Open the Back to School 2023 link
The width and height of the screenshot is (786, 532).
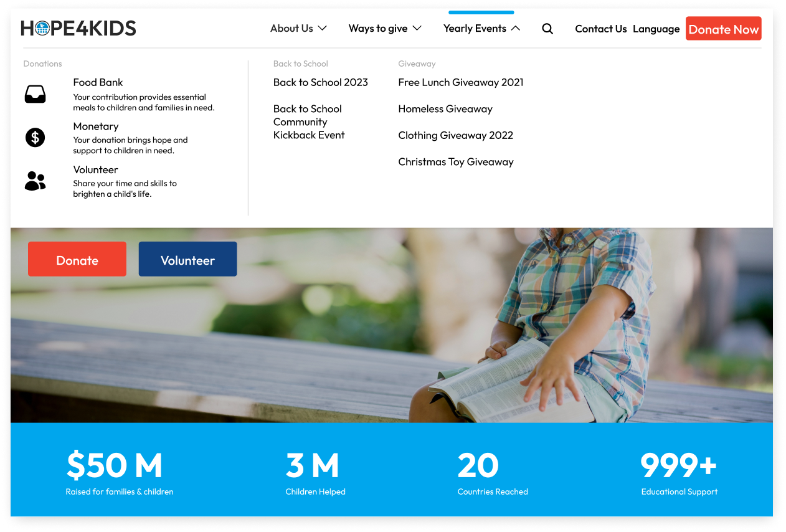[x=320, y=82]
